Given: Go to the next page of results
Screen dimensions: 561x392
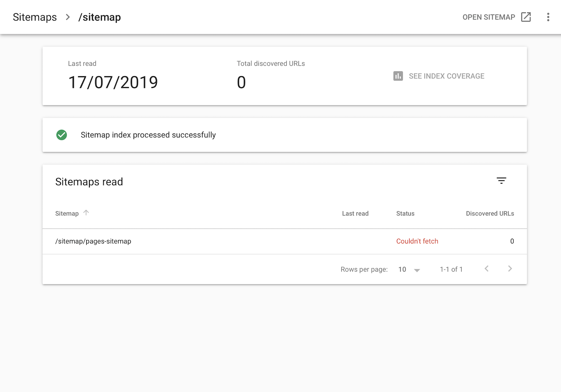Looking at the screenshot, I should click(x=510, y=269).
